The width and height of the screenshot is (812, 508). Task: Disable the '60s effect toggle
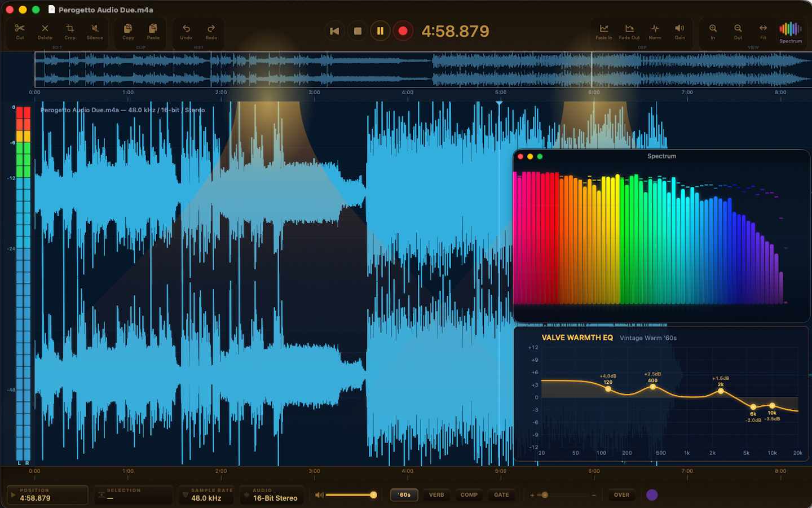[404, 495]
